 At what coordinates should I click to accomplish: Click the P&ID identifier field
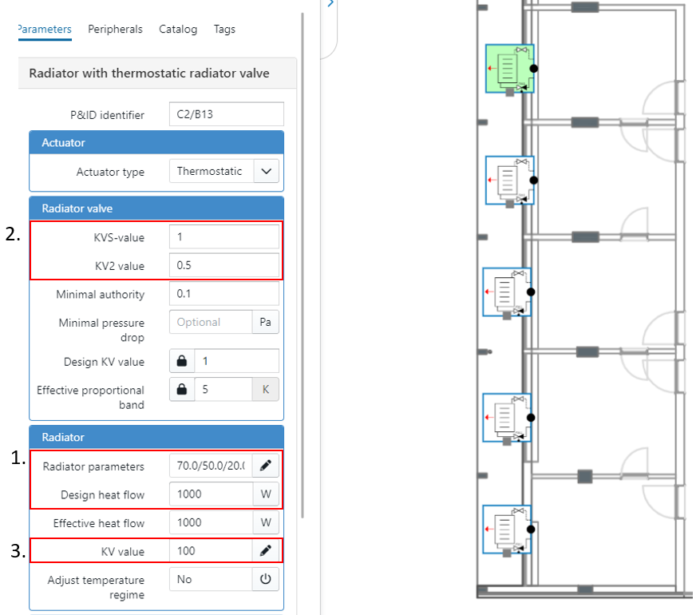pos(226,114)
